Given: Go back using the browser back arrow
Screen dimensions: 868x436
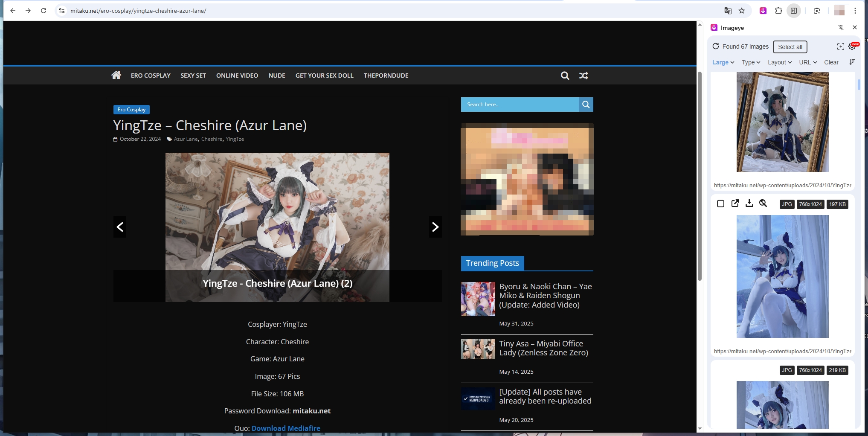Looking at the screenshot, I should pos(13,11).
